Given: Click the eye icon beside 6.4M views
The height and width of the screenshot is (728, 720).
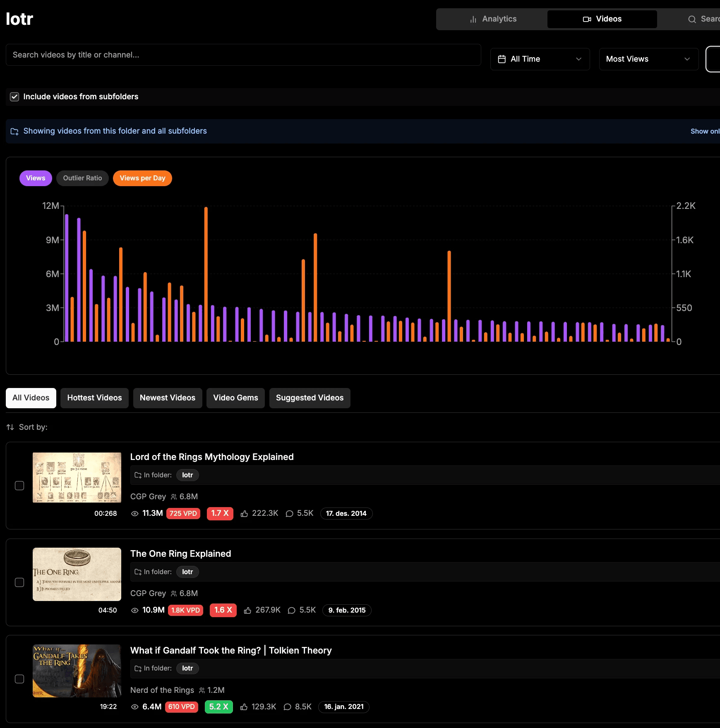Looking at the screenshot, I should coord(135,707).
